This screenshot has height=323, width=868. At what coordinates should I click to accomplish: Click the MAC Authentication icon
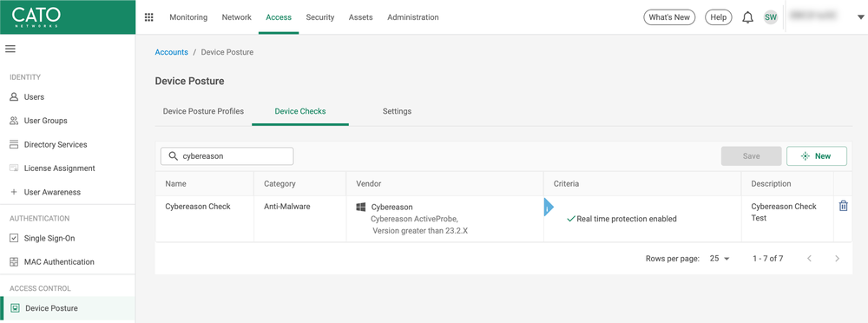[15, 262]
